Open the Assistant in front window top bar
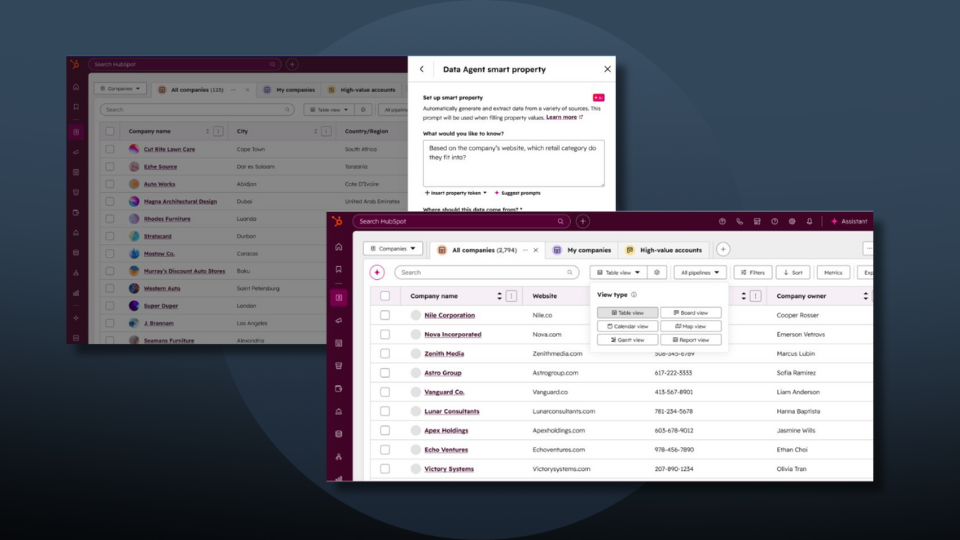The height and width of the screenshot is (540, 960). 849,221
